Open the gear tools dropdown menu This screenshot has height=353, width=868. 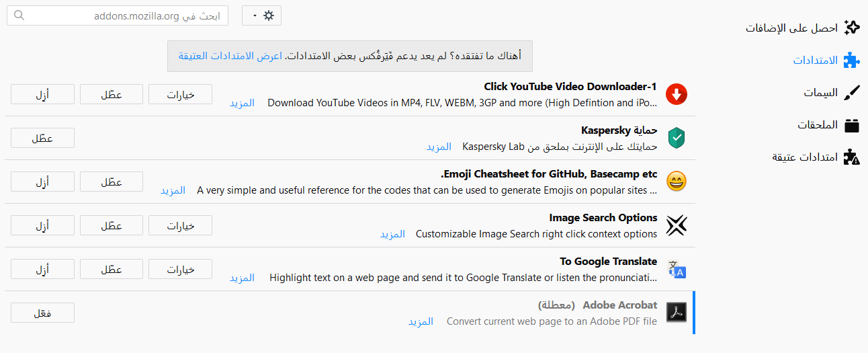(261, 16)
